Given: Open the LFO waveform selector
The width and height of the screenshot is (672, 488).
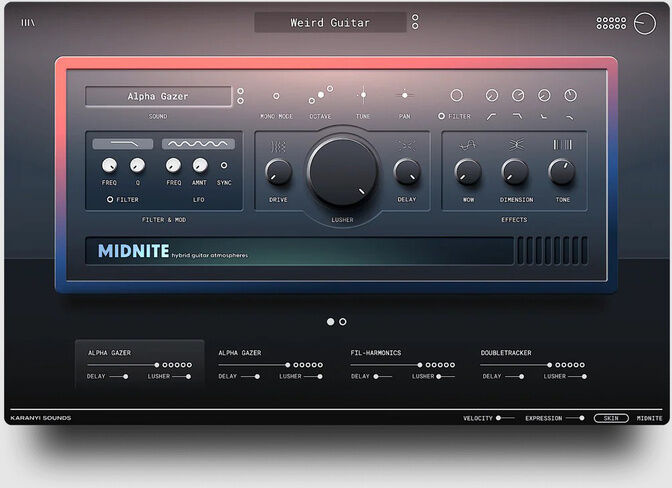Looking at the screenshot, I should pos(198,144).
